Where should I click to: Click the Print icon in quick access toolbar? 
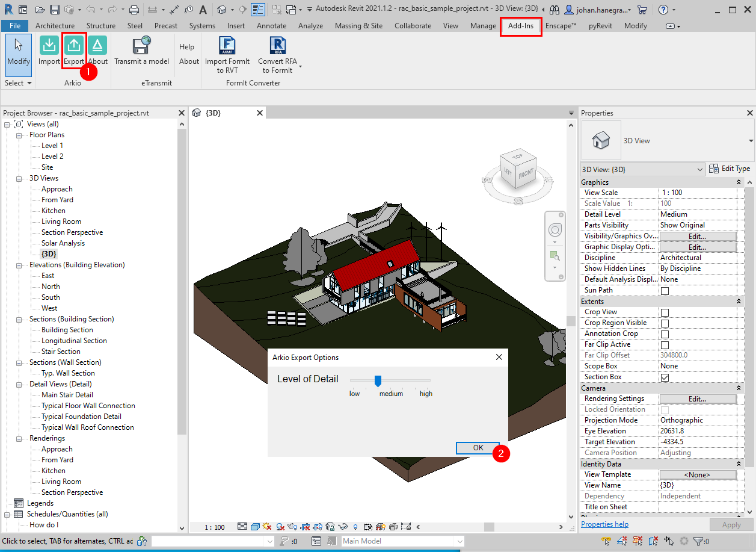134,10
